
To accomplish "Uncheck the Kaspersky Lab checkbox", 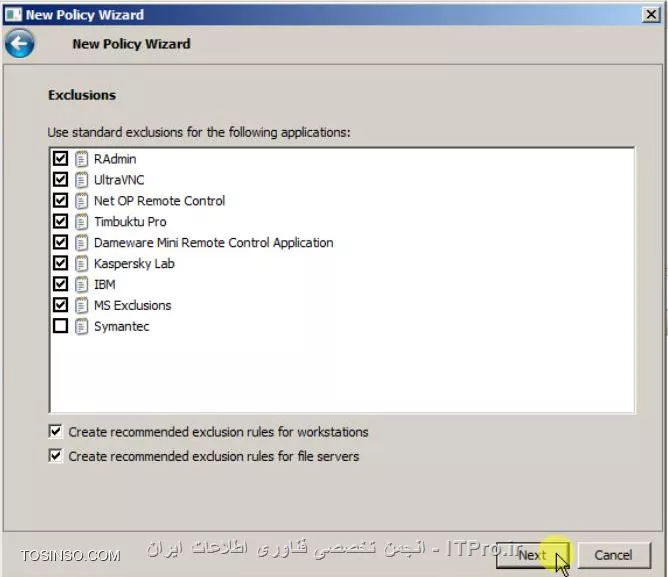I will pyautogui.click(x=60, y=263).
